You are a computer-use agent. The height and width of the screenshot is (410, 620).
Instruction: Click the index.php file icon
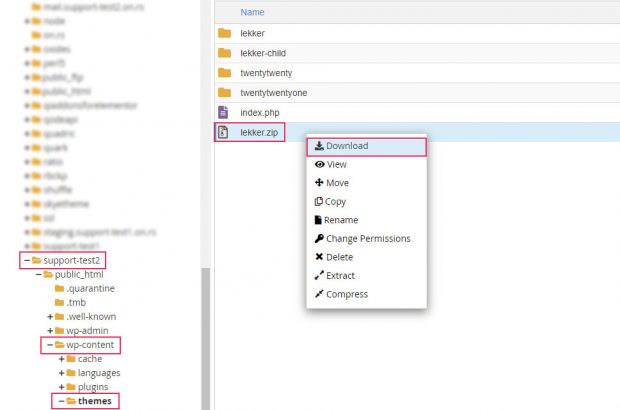pyautogui.click(x=223, y=112)
